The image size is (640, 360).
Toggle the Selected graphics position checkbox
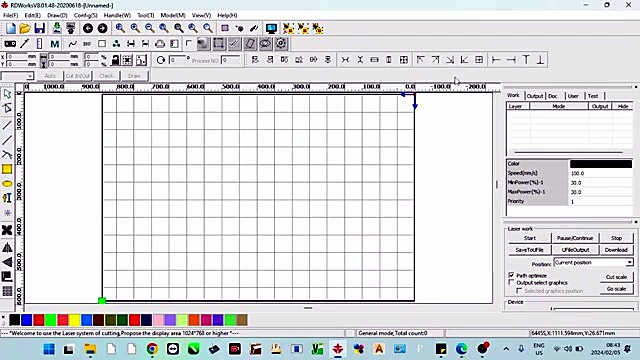click(x=519, y=291)
